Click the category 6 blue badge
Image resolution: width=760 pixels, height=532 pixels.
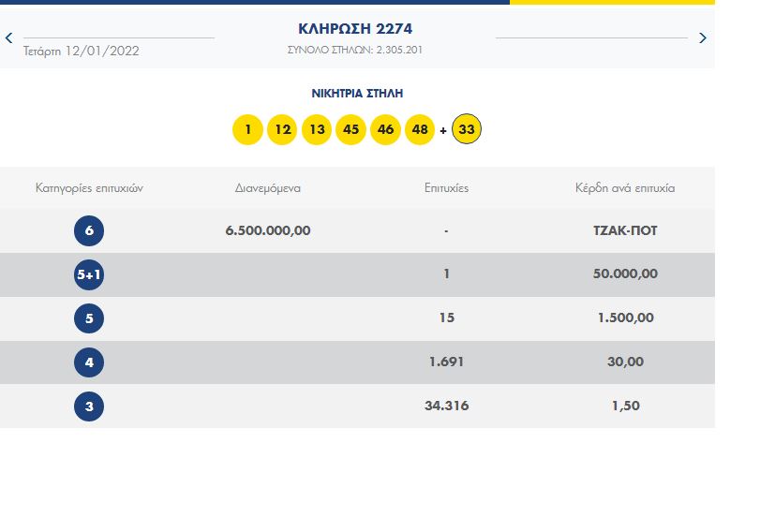[89, 230]
